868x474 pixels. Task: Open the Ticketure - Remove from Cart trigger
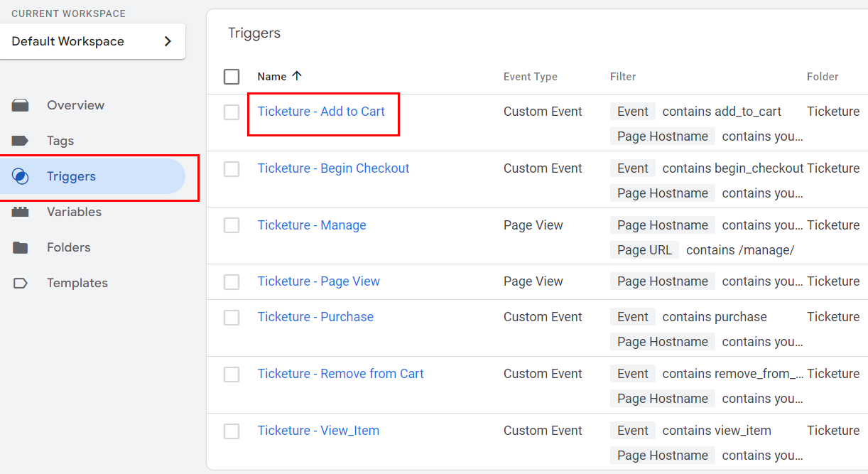point(340,374)
